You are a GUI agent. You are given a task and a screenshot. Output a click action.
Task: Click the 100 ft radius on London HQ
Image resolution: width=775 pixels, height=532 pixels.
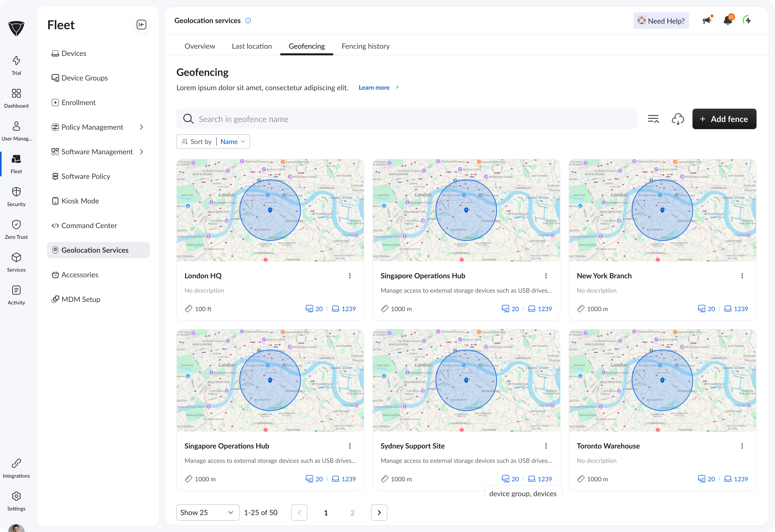198,309
